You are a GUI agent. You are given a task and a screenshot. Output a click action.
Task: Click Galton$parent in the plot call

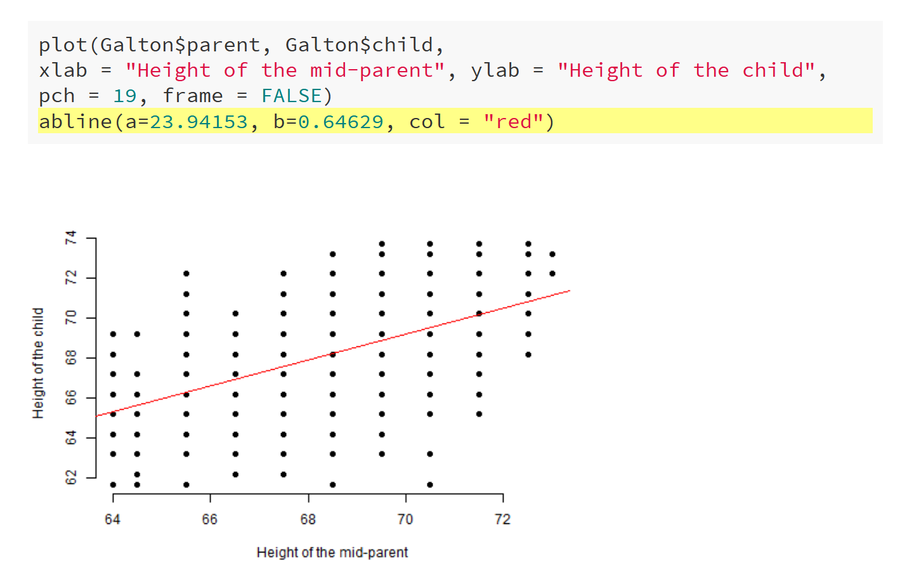tap(180, 45)
